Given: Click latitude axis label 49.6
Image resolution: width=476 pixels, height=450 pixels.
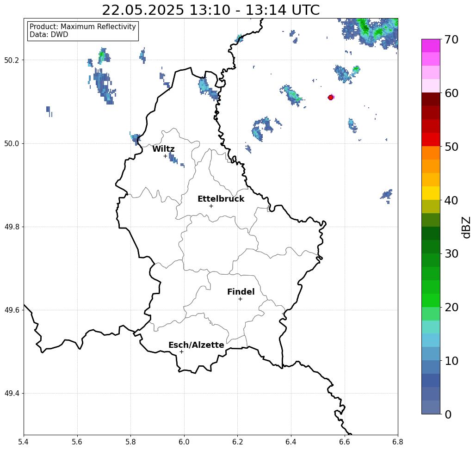Looking at the screenshot, I should coord(12,310).
